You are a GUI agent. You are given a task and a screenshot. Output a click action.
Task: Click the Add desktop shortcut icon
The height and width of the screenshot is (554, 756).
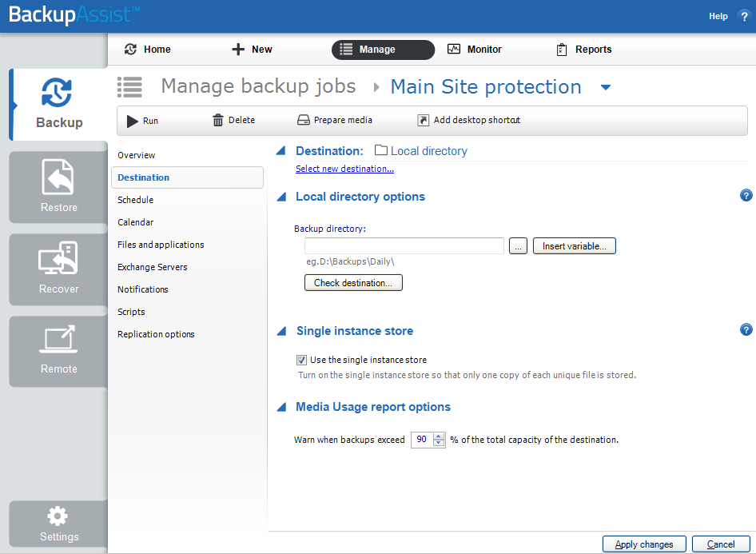423,120
